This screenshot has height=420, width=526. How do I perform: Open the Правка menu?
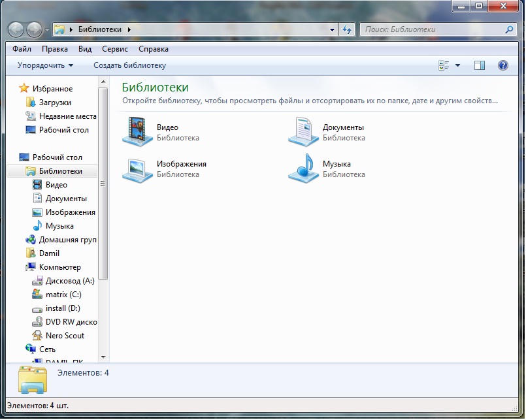(x=55, y=49)
